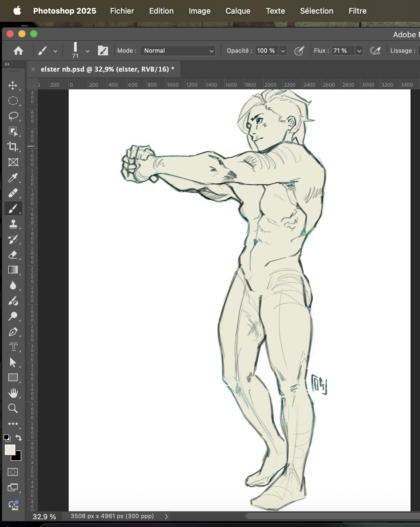The image size is (420, 527).
Task: Select the Pen tool
Action: point(13,332)
